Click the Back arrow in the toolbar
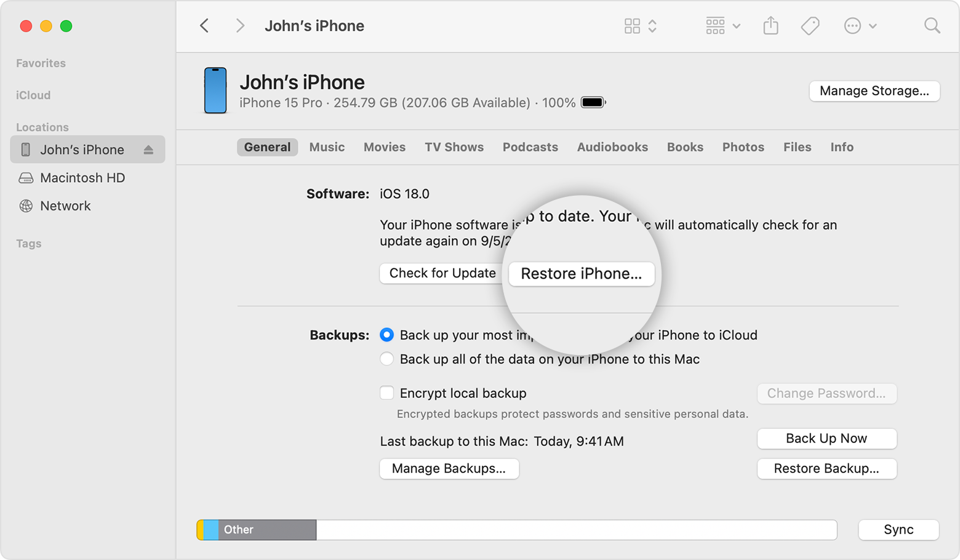The height and width of the screenshot is (560, 960). click(x=204, y=26)
